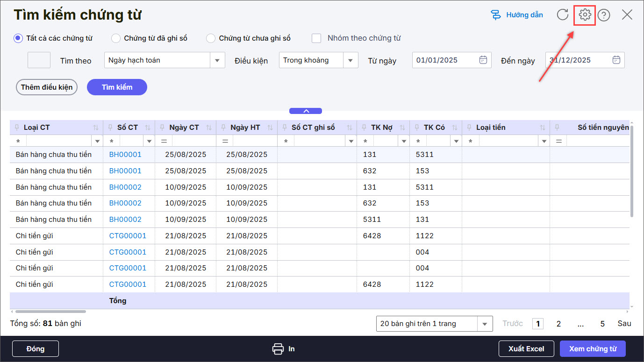644x362 pixels.
Task: Open the settings gear icon
Action: pyautogui.click(x=585, y=15)
